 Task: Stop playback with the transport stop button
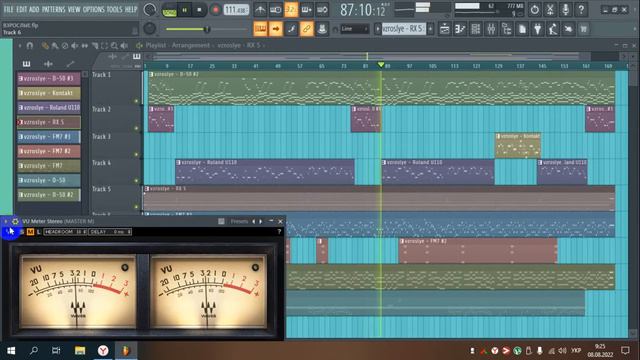click(199, 10)
